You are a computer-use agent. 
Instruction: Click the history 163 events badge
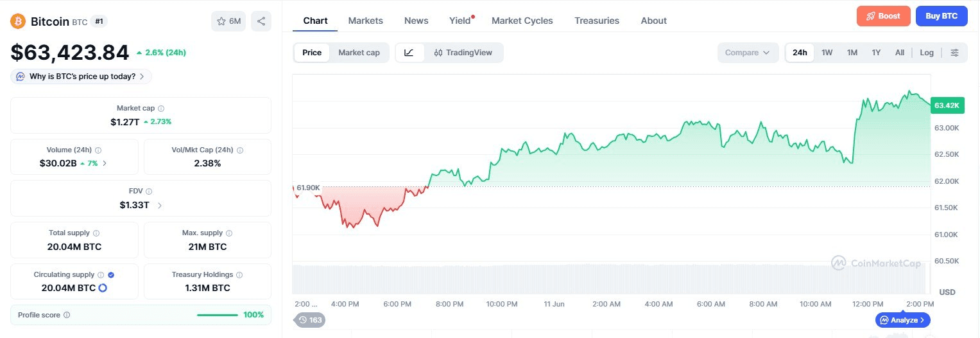point(309,319)
